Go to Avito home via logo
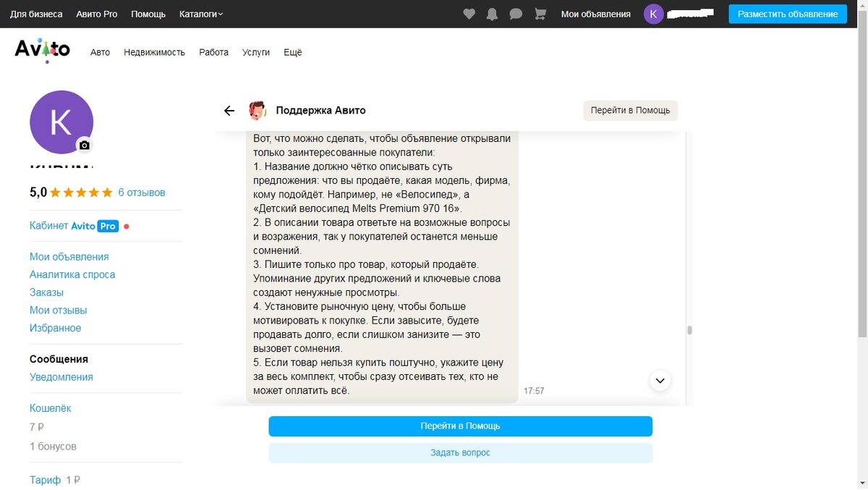The height and width of the screenshot is (490, 868). tap(43, 51)
